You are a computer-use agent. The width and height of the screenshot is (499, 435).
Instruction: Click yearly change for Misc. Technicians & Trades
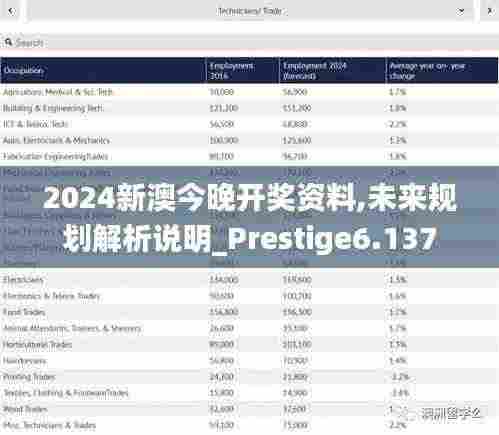pyautogui.click(x=398, y=425)
